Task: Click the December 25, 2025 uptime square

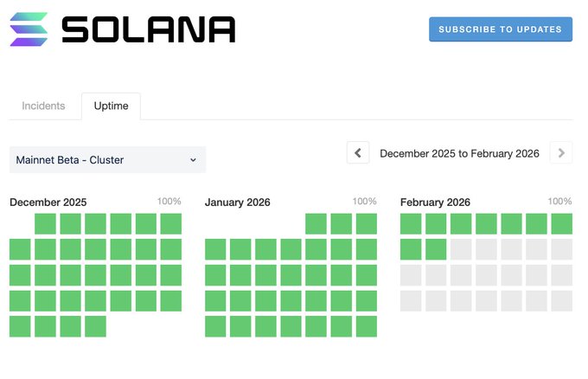Action: [x=120, y=301]
